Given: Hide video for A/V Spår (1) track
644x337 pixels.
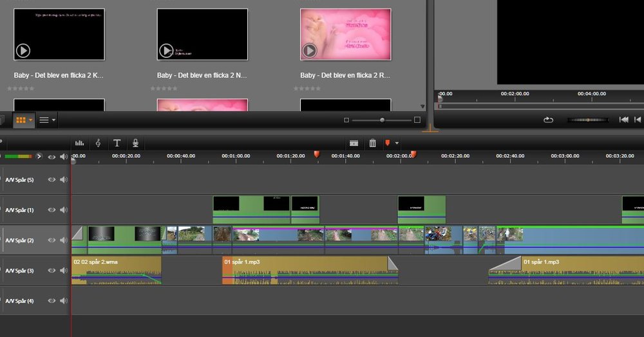Looking at the screenshot, I should click(x=52, y=210).
